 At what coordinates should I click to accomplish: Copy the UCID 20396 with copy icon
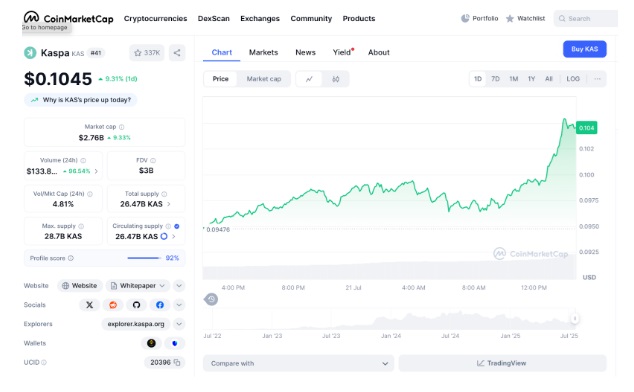tap(177, 362)
